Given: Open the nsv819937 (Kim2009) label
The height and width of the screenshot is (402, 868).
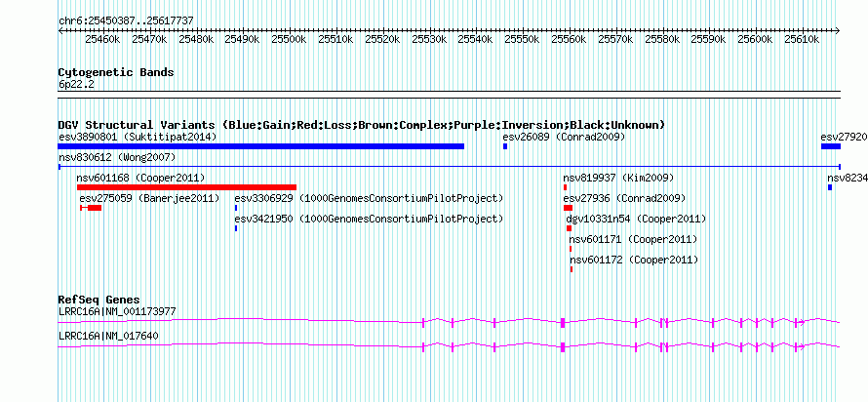Looking at the screenshot, I should [618, 179].
